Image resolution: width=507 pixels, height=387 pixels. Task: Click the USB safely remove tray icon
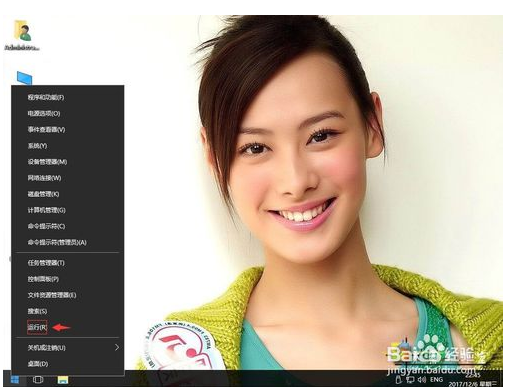click(x=399, y=379)
